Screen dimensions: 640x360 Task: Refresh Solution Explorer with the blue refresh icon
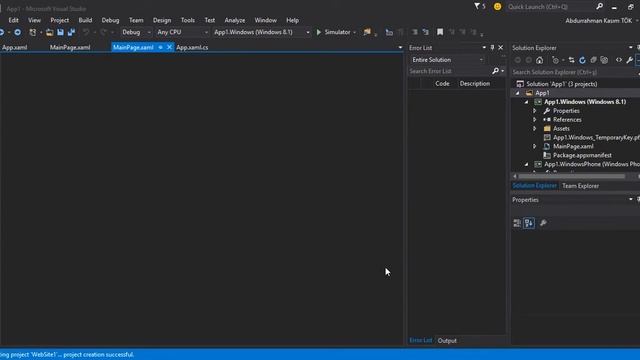pyautogui.click(x=582, y=60)
